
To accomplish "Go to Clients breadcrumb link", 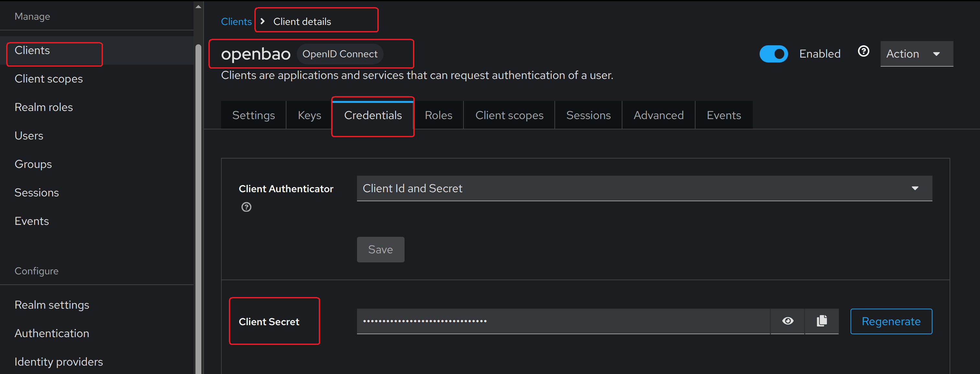I will pyautogui.click(x=236, y=22).
